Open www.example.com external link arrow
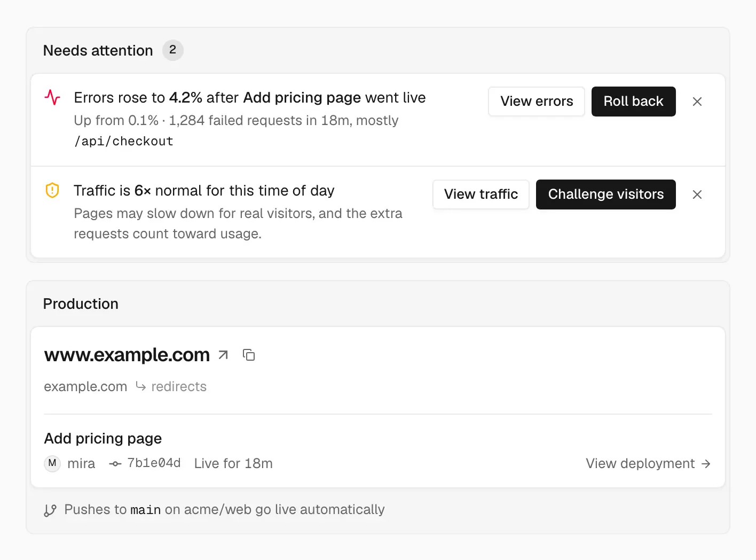The width and height of the screenshot is (756, 560). [223, 355]
